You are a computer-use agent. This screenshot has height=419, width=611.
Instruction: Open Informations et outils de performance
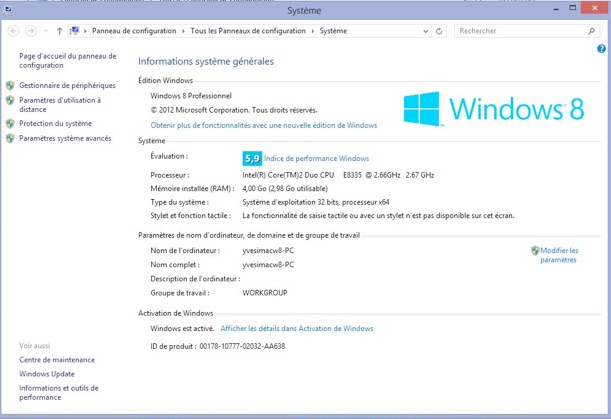59,392
